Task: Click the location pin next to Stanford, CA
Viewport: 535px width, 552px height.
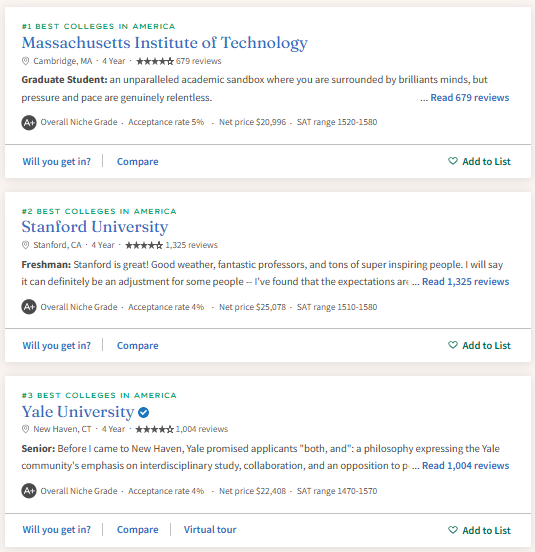Action: point(25,245)
